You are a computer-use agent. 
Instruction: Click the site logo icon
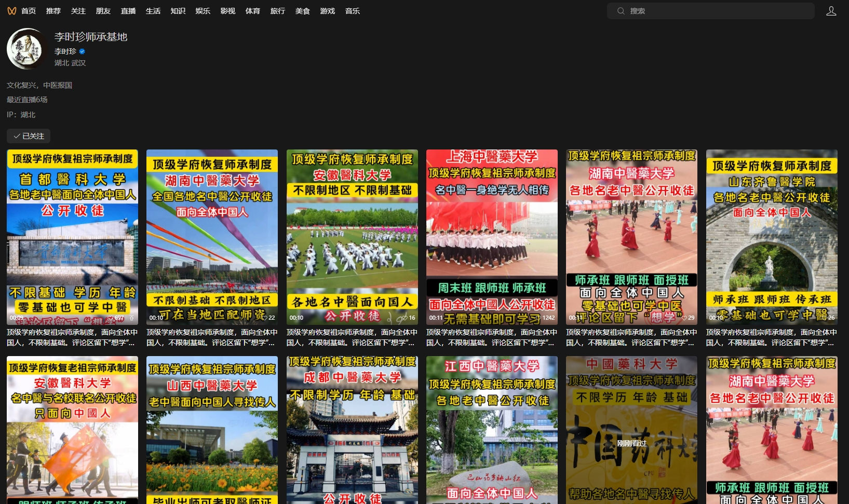(x=11, y=11)
